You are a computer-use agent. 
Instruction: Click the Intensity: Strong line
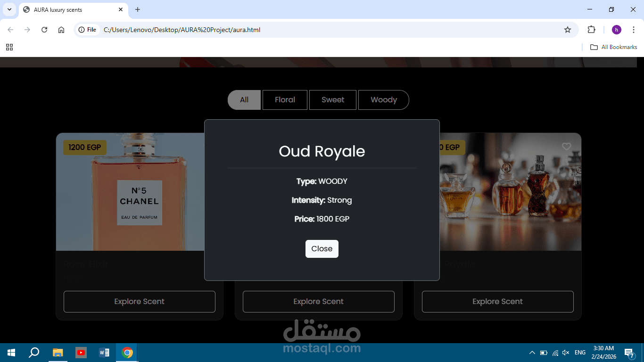point(322,200)
